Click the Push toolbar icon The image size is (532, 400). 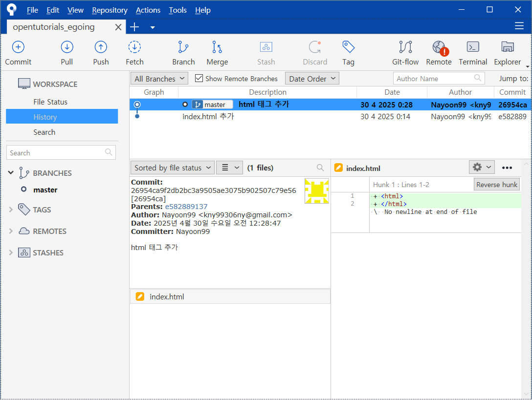point(101,47)
